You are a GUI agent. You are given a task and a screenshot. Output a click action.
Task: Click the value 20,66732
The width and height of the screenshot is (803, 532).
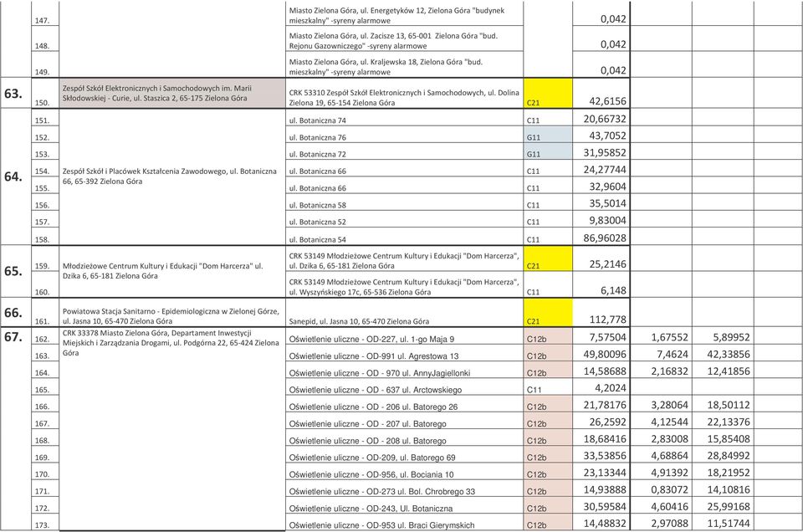pos(605,119)
